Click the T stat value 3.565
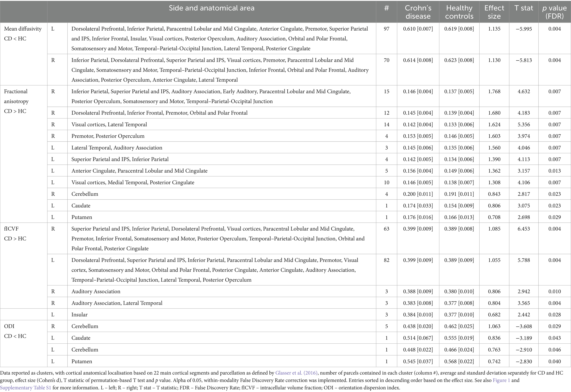The width and height of the screenshot is (571, 392). click(x=524, y=303)
